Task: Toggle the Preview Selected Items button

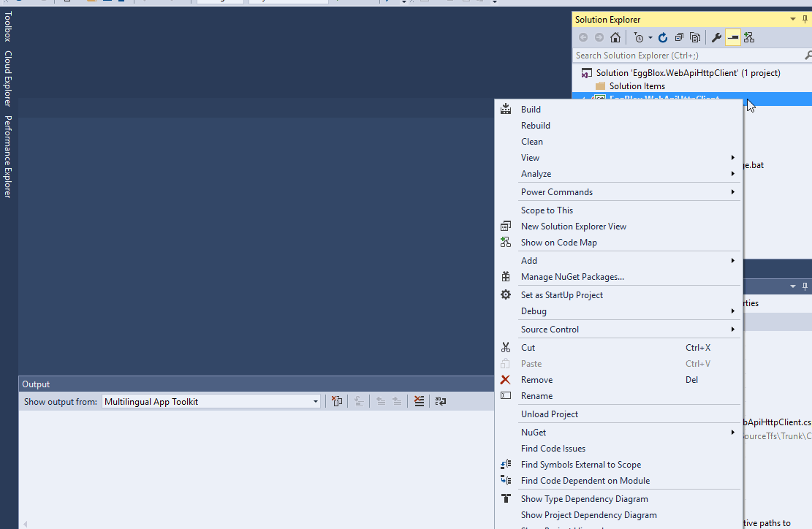Action: [733, 38]
